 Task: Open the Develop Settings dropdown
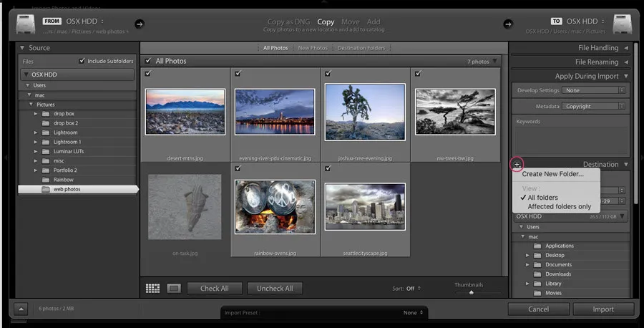(593, 90)
